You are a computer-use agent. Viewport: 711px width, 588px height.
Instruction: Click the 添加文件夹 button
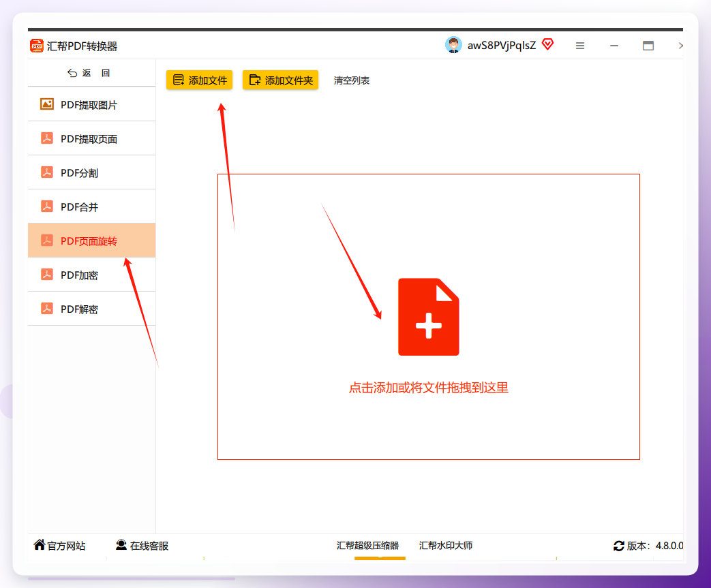(281, 80)
